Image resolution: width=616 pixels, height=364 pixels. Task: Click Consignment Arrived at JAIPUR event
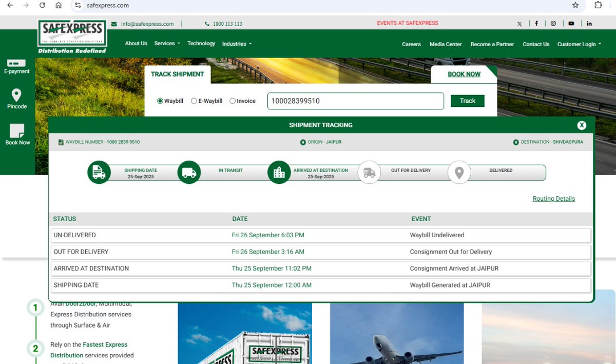click(x=454, y=269)
